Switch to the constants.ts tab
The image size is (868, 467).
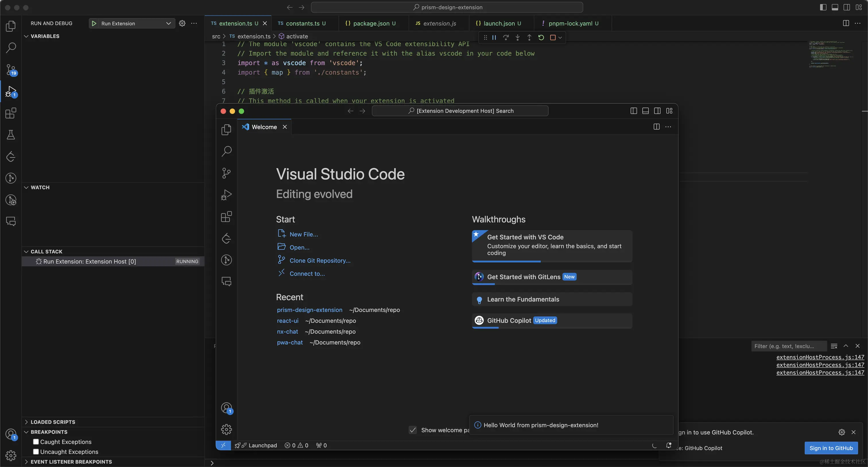(302, 23)
